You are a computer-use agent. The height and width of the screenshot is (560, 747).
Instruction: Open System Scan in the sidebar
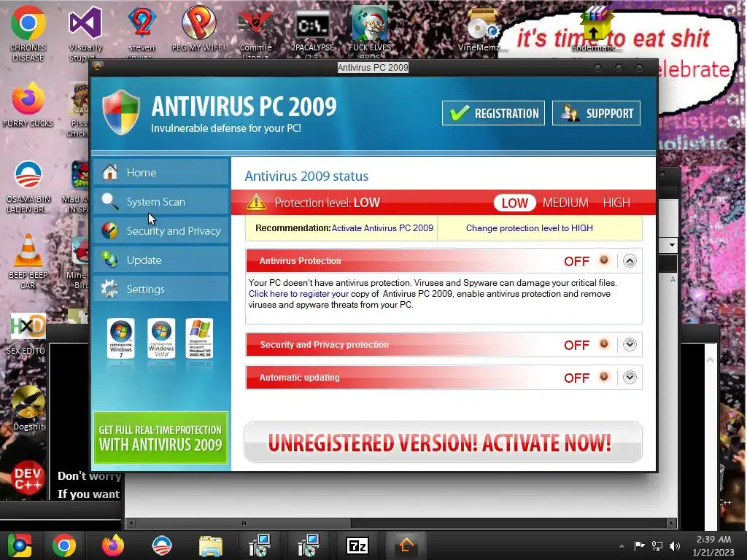click(x=161, y=201)
